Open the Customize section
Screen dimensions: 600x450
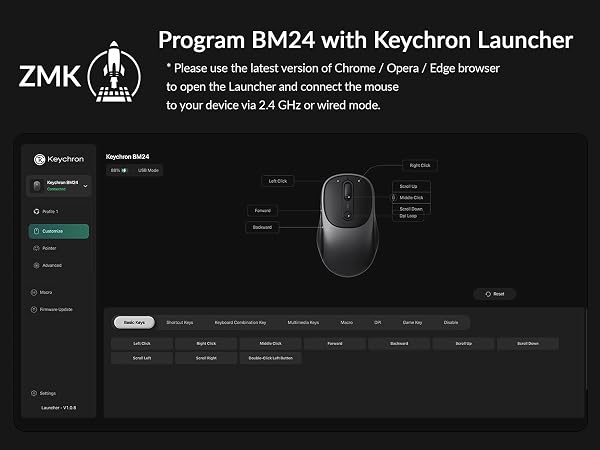coord(59,231)
